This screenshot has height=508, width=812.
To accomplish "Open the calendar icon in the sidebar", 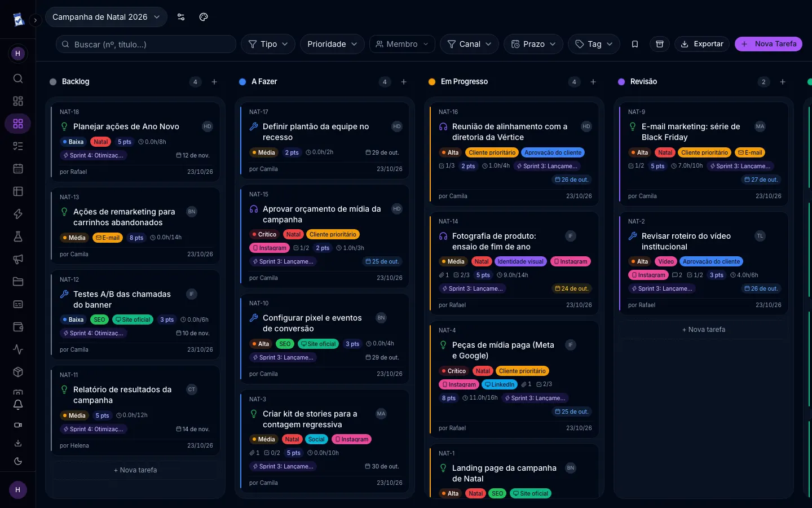I will tap(18, 169).
